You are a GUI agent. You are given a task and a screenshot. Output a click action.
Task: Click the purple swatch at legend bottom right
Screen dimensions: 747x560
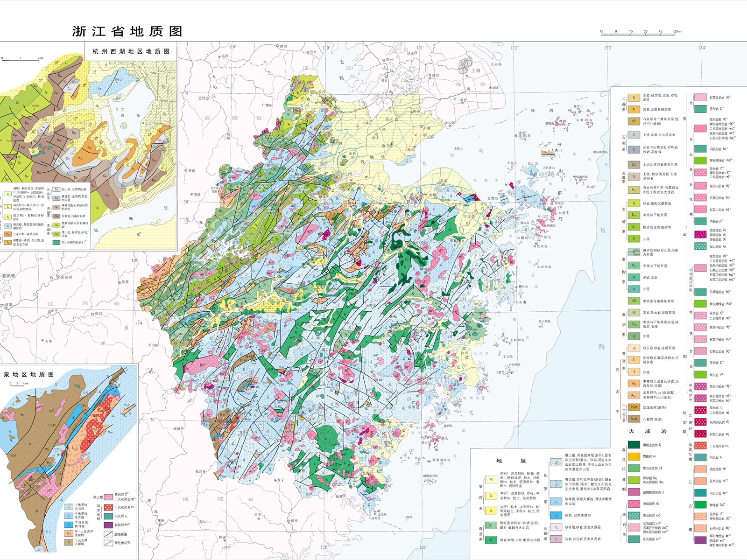(x=700, y=540)
